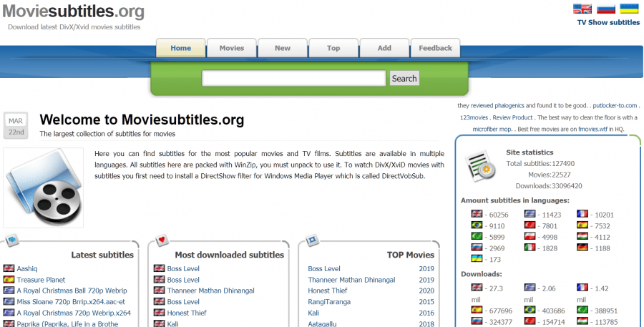Click the Turkish flag next to 7801
The height and width of the screenshot is (327, 644).
point(530,225)
